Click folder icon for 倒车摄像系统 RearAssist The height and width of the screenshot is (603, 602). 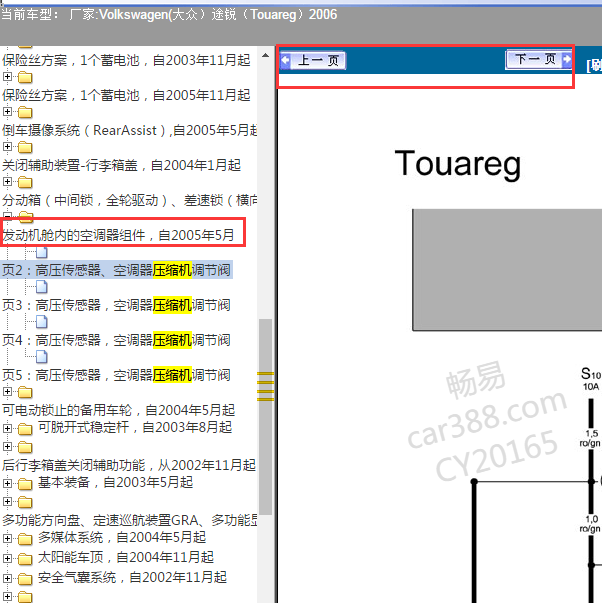tap(25, 112)
